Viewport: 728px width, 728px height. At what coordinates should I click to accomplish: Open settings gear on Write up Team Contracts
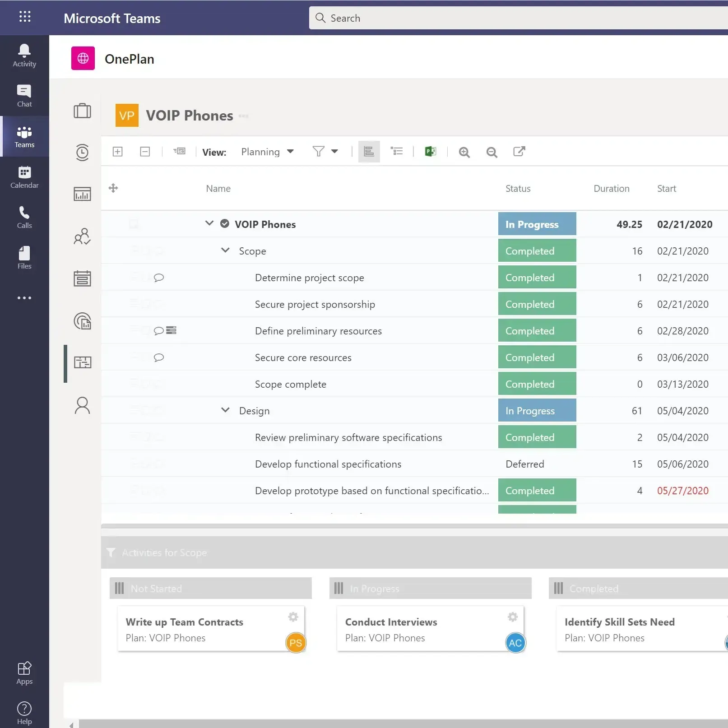(293, 617)
